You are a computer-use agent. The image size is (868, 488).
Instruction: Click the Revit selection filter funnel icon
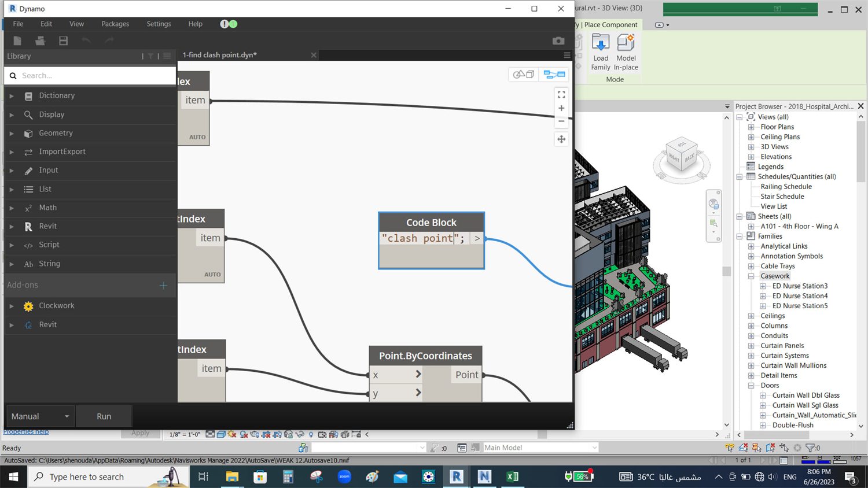point(810,448)
